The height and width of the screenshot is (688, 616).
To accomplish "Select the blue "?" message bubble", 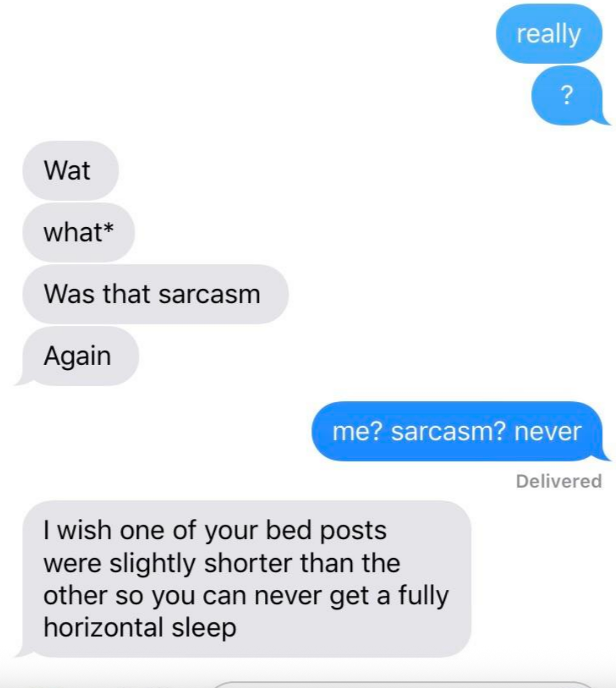I will click(567, 95).
